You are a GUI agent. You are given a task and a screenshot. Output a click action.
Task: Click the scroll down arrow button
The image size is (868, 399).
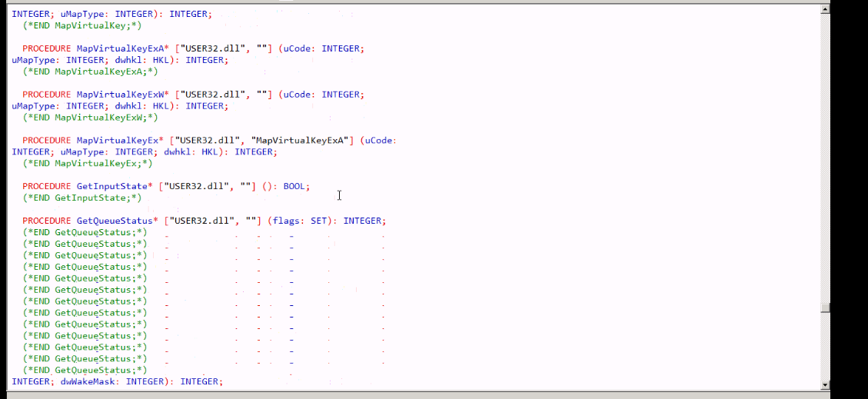coord(825,384)
